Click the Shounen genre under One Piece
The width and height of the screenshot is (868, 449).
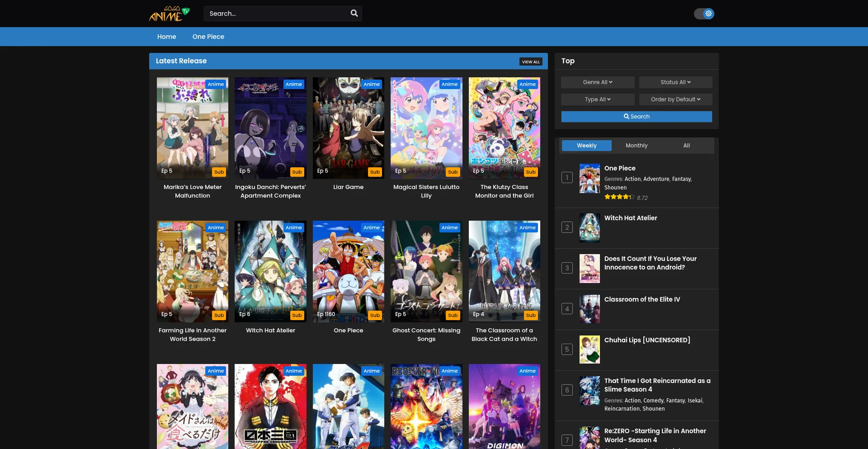click(615, 188)
